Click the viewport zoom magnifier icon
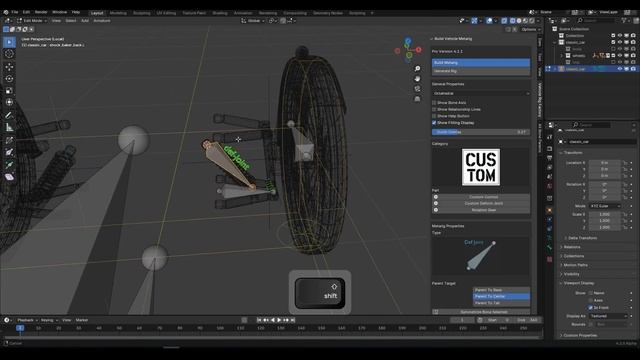Viewport: 640px width, 360px height. tap(417, 69)
